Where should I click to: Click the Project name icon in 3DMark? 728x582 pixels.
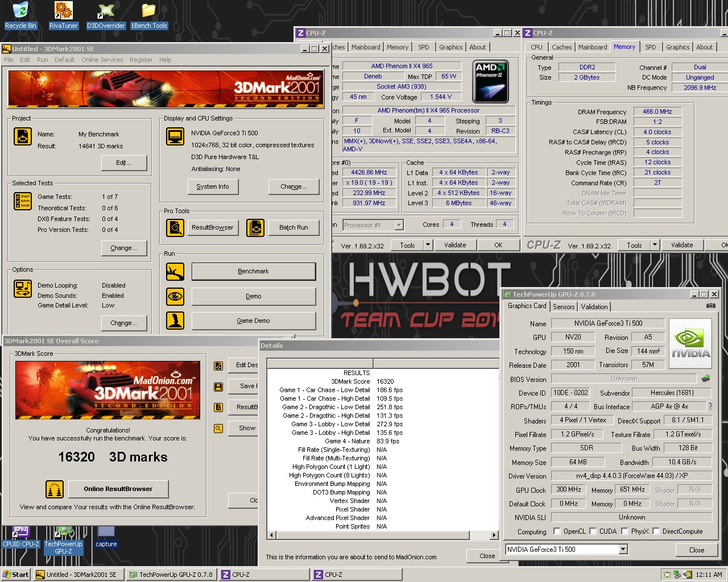point(23,136)
